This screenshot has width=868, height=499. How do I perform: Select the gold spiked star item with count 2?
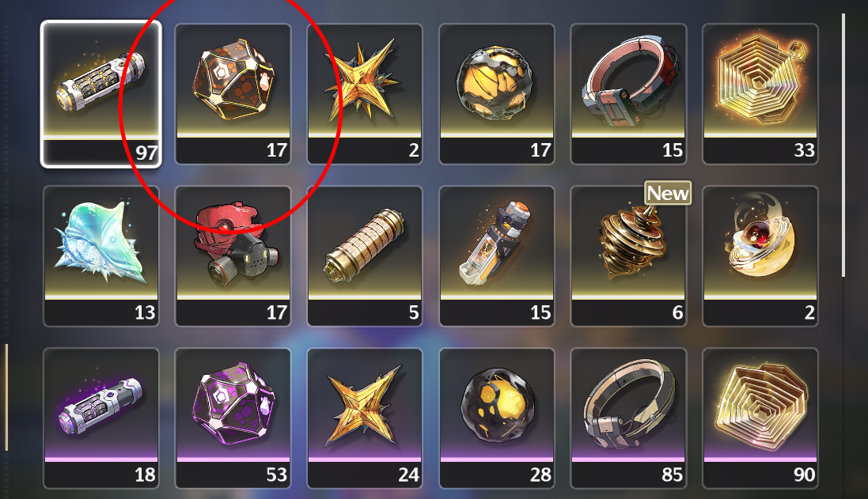[x=365, y=93]
